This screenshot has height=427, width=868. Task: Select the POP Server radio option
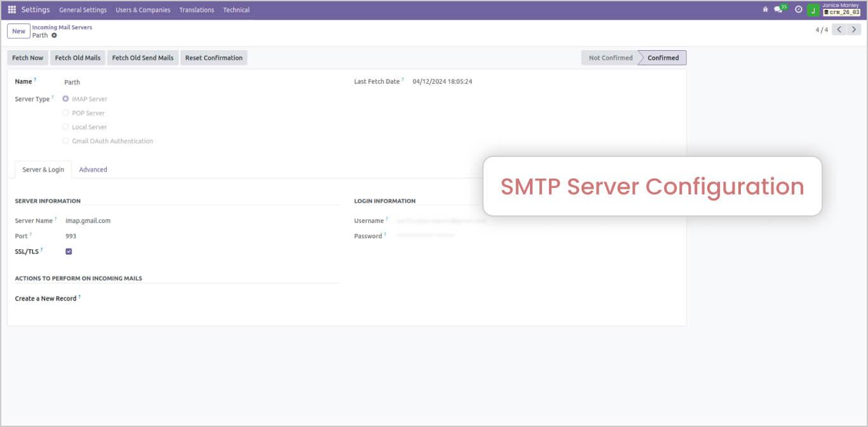pos(65,112)
